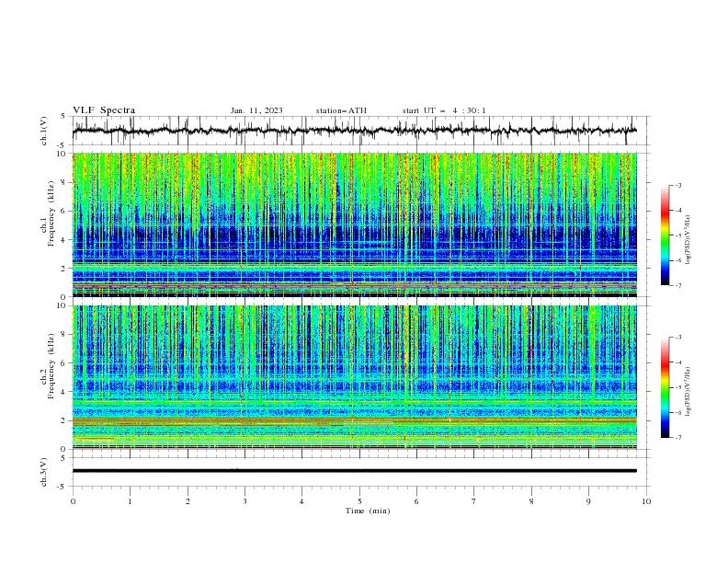Click the ch.1 "Frequency (kHz)" axis label
Screen dimensions: 728x563
[52, 213]
